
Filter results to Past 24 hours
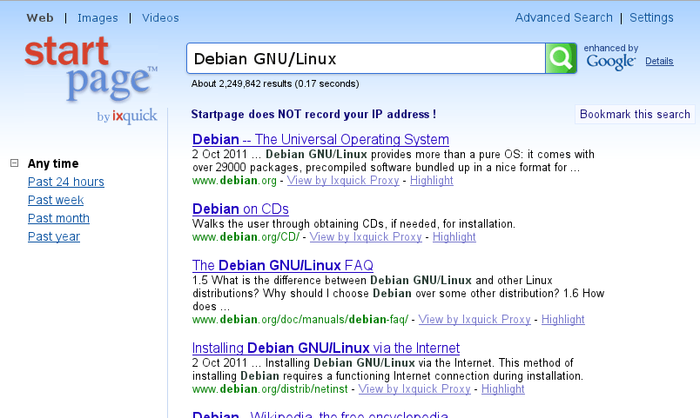pos(66,182)
